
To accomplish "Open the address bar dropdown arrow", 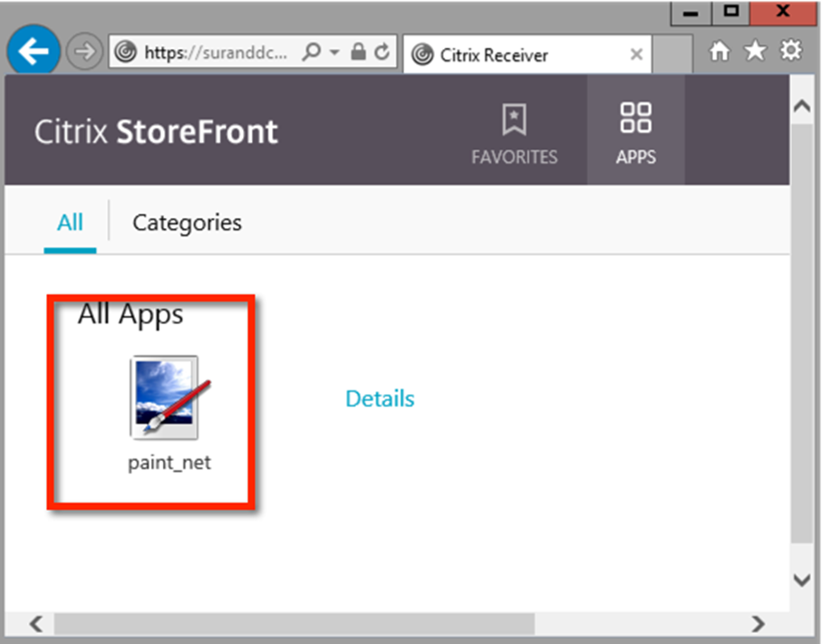I will click(334, 53).
